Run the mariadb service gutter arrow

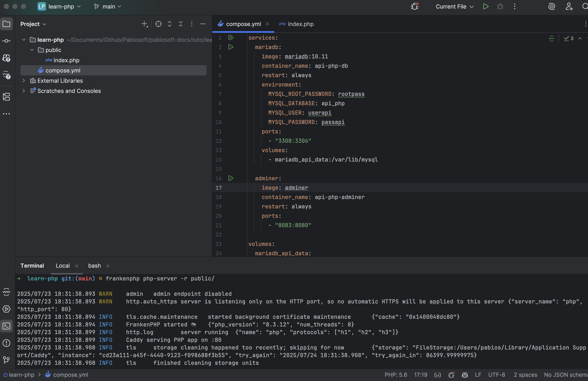[231, 47]
